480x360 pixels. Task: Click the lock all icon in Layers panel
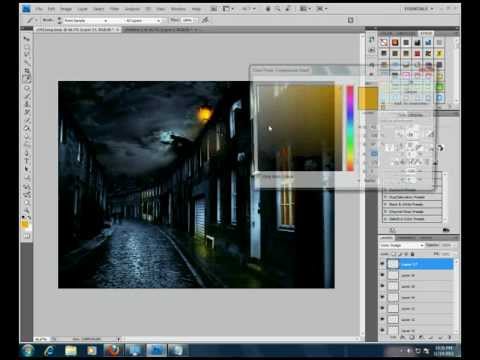pyautogui.click(x=413, y=254)
